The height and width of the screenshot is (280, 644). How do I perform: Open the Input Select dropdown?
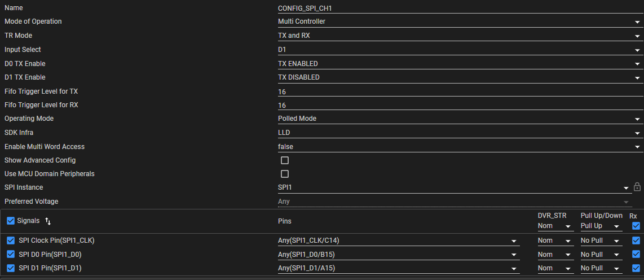460,50
